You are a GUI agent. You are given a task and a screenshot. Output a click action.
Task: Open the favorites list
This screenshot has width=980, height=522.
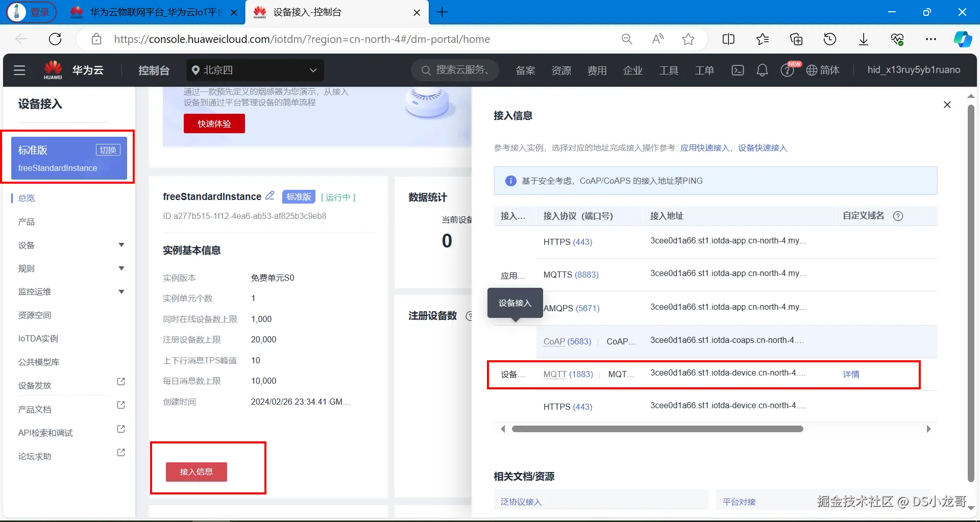coord(763,39)
